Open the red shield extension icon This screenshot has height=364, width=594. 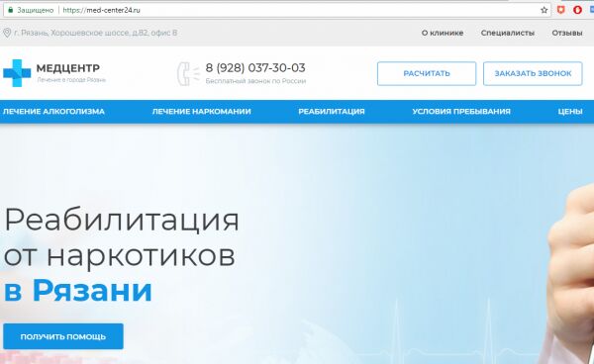pos(561,10)
